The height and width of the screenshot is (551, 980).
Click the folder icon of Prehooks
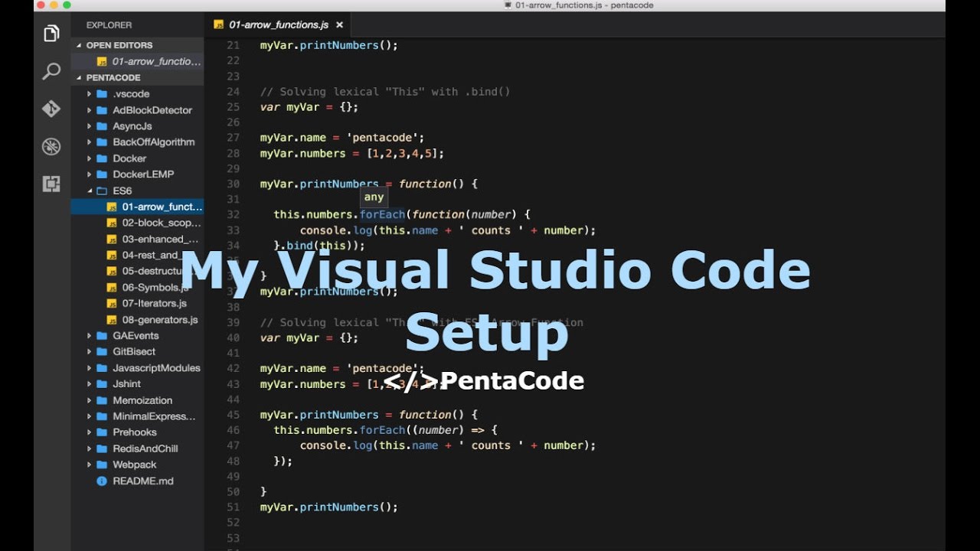pyautogui.click(x=102, y=432)
